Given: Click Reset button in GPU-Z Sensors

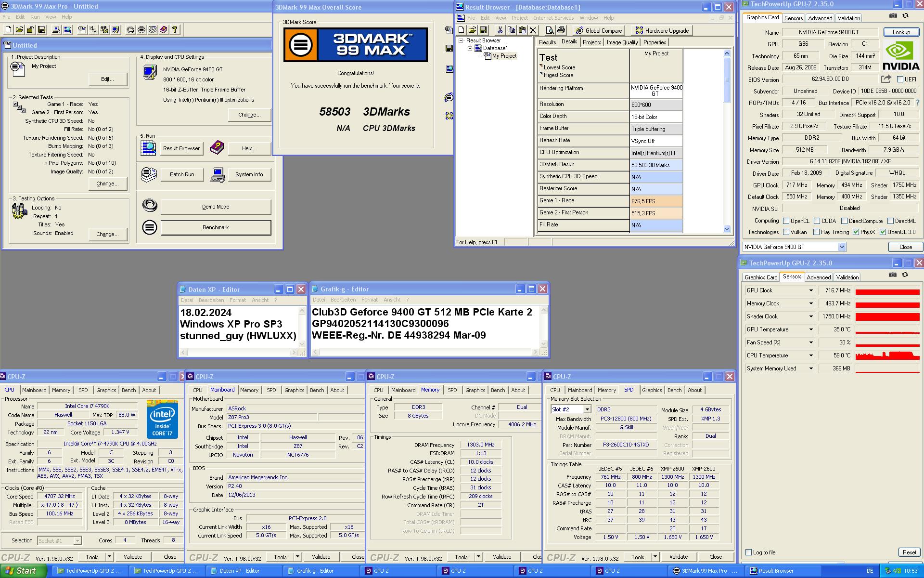Looking at the screenshot, I should pyautogui.click(x=909, y=552).
